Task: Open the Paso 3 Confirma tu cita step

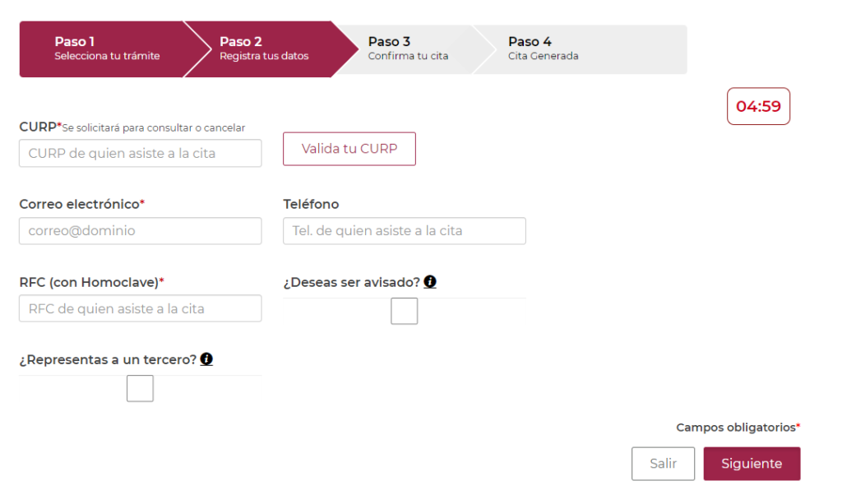Action: tap(408, 49)
